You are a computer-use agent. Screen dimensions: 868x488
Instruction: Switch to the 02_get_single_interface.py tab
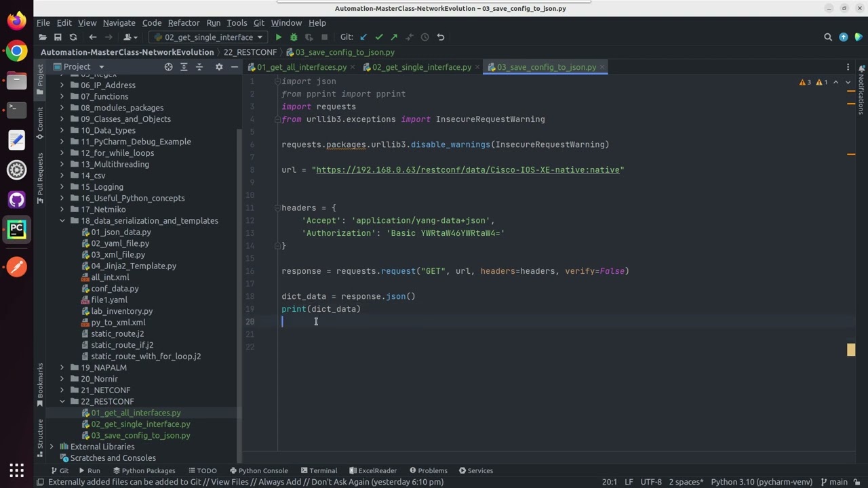[422, 67]
